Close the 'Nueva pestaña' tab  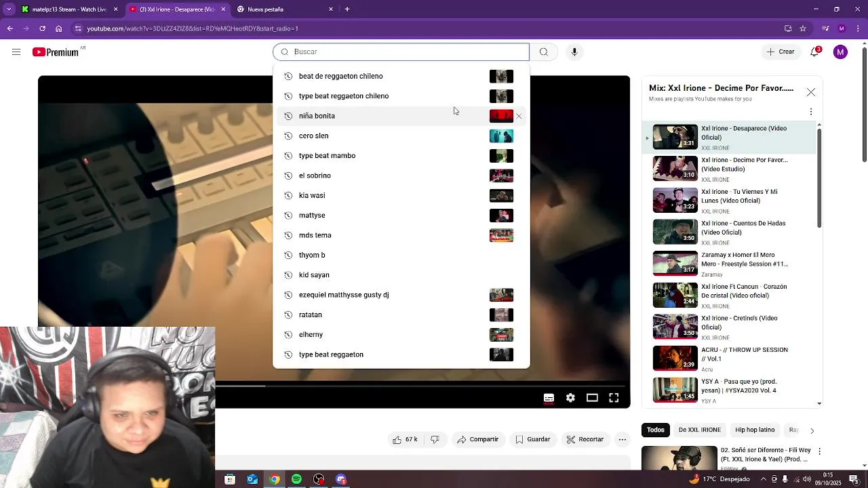pos(331,9)
